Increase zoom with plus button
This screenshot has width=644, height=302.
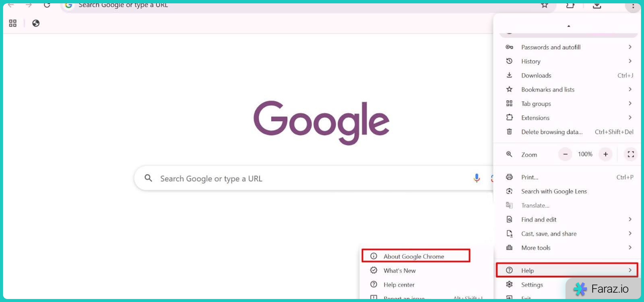point(605,154)
